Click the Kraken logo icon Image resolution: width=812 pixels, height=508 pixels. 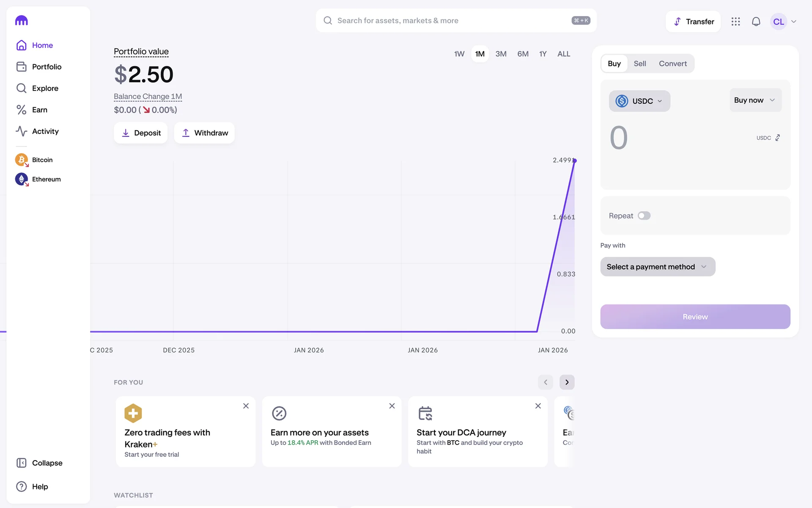point(21,20)
